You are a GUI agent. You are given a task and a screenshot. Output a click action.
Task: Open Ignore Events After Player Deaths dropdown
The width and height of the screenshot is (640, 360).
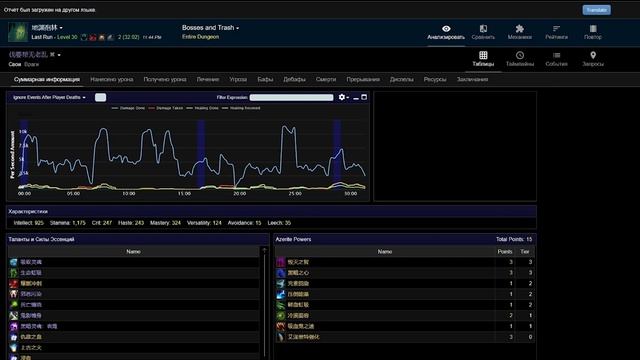point(49,97)
